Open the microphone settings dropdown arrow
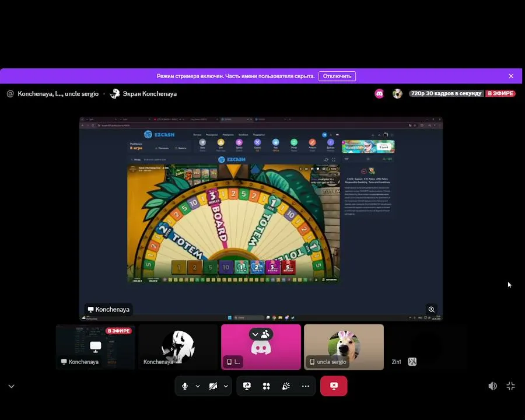Image resolution: width=525 pixels, height=420 pixels. (198, 386)
